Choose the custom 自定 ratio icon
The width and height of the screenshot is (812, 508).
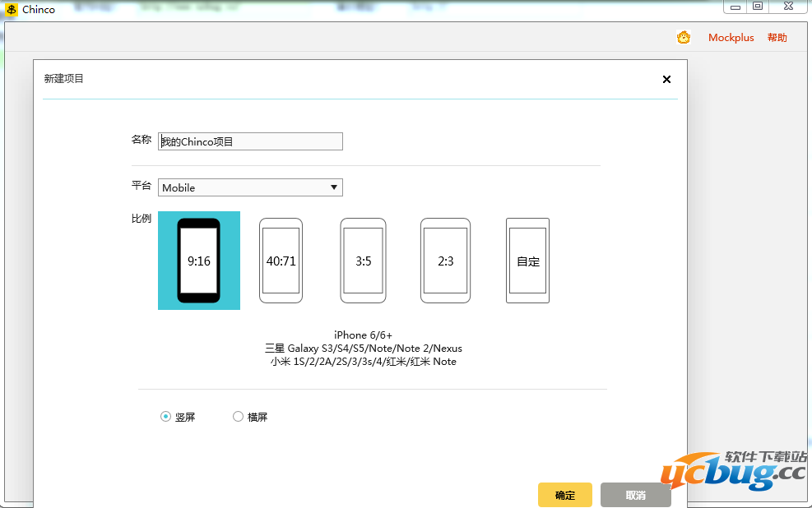[x=527, y=261]
